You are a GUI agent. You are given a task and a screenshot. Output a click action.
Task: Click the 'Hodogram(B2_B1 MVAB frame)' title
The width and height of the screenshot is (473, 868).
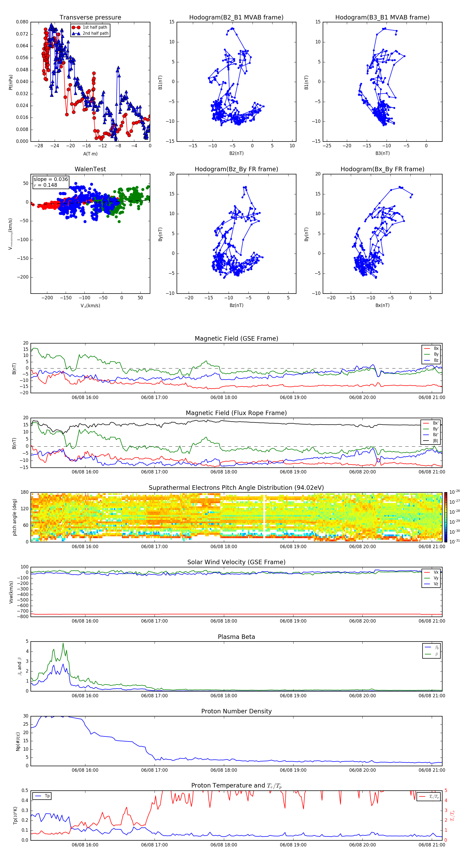236,18
